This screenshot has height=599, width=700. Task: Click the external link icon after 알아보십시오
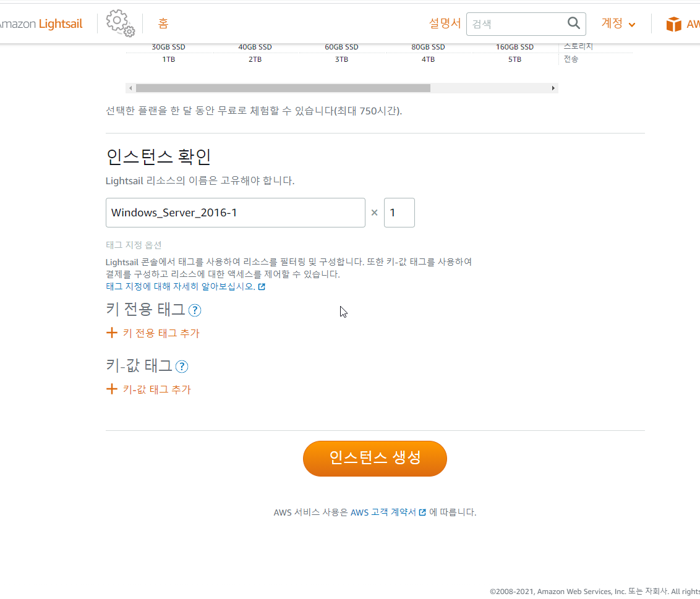262,287
